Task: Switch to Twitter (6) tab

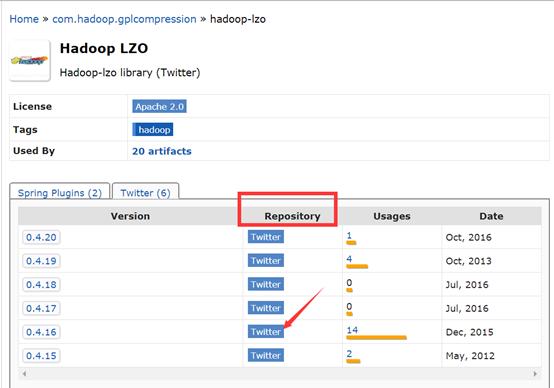Action: 145,193
